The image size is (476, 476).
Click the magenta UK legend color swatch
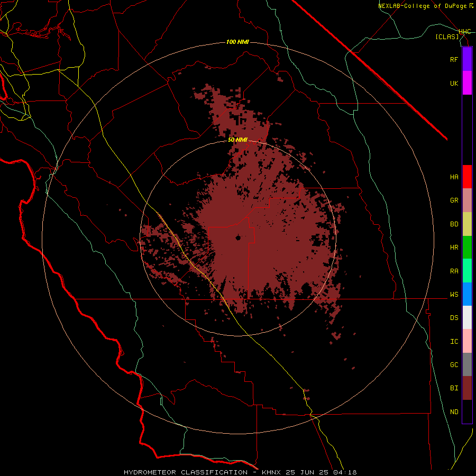467,83
